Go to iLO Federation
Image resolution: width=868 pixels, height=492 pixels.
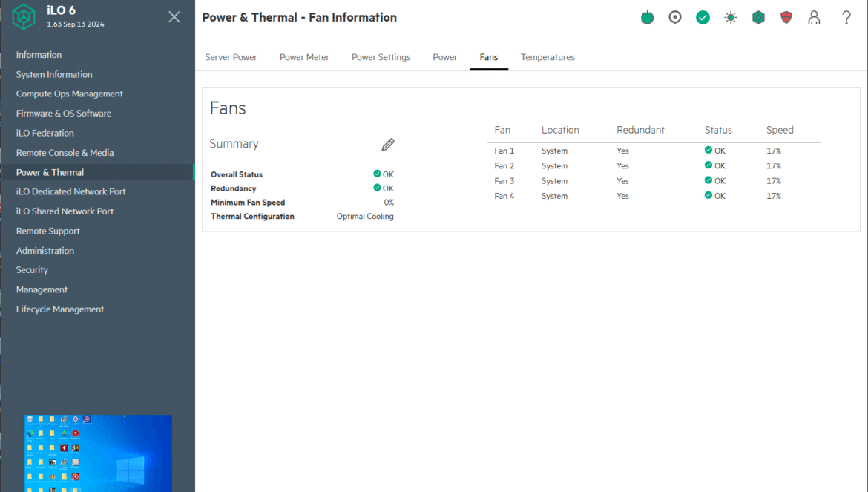tap(45, 133)
